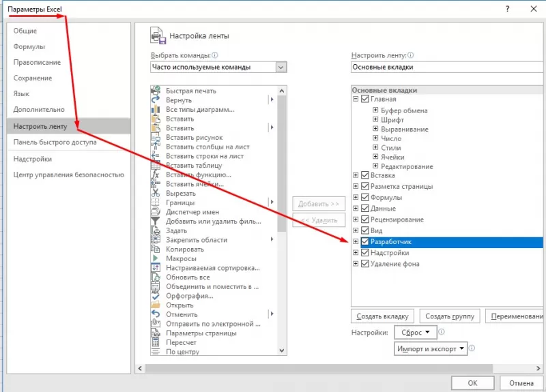Select the Borders (Границы) icon
The width and height of the screenshot is (546, 392).
[x=156, y=202]
